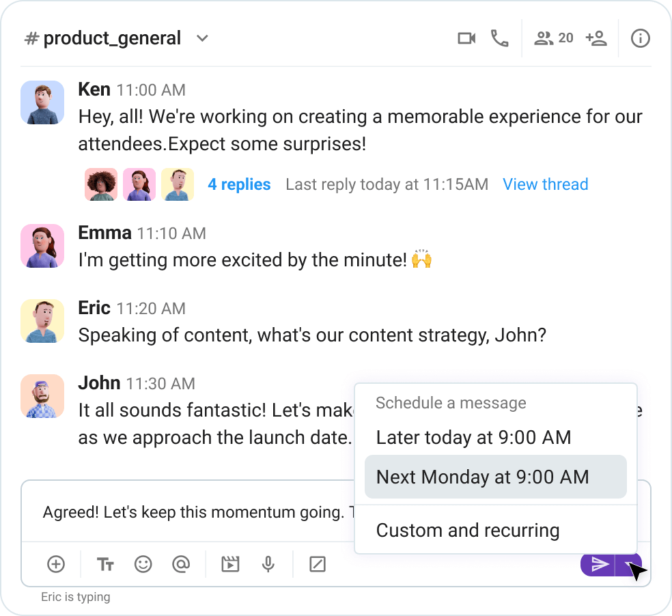Screen dimensions: 672x616
Task: Mention someone with the @ icon
Action: point(181,564)
